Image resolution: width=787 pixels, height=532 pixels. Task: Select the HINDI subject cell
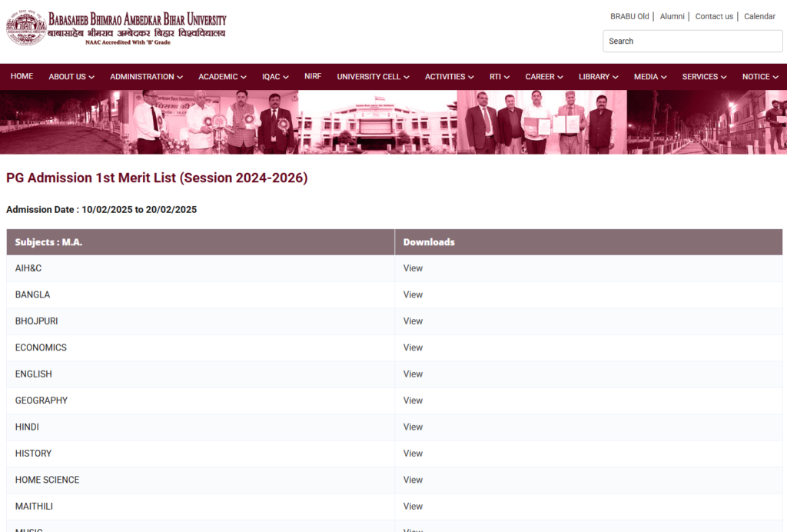pyautogui.click(x=201, y=427)
